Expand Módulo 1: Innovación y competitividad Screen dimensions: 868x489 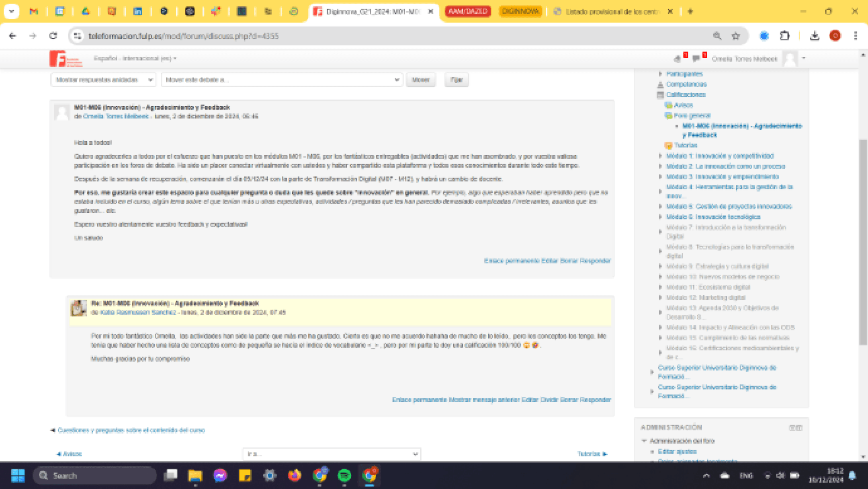click(661, 156)
